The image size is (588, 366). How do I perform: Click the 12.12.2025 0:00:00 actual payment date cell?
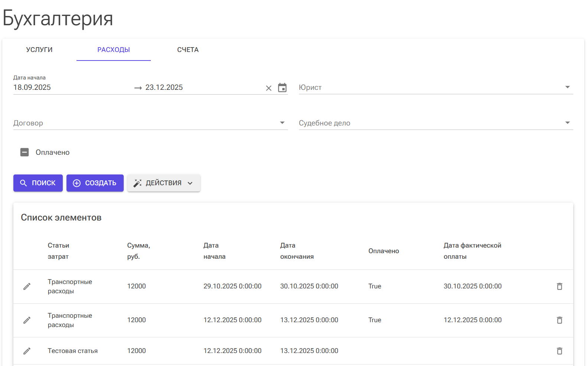click(472, 320)
